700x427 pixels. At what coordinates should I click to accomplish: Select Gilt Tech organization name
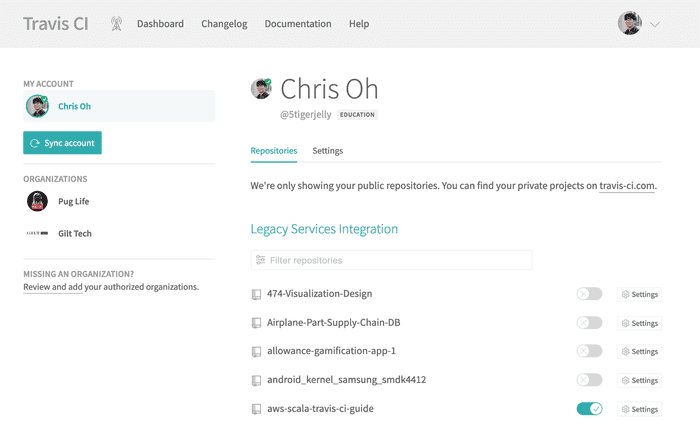(x=75, y=234)
